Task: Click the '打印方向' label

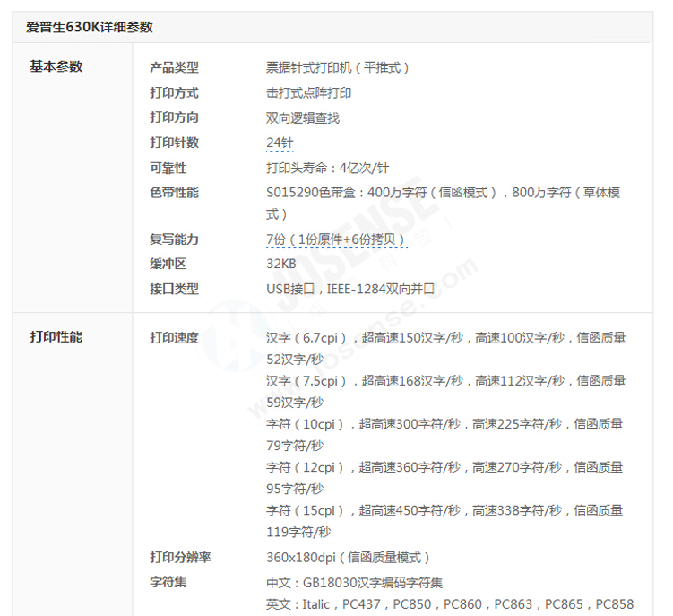Action: pos(174,117)
